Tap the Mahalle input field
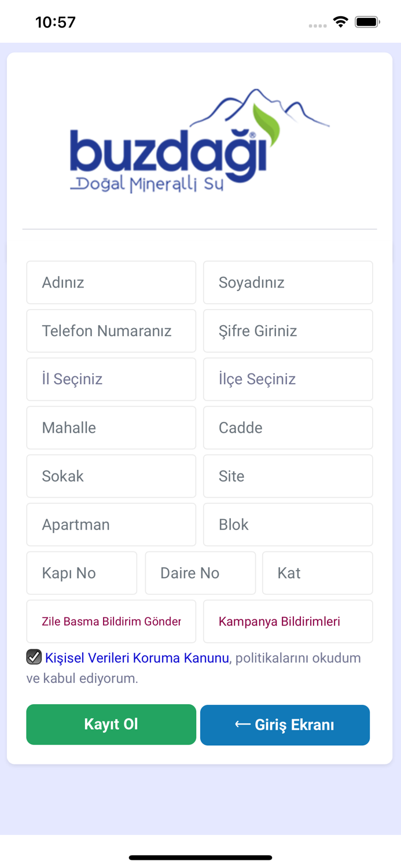Viewport: 401px width, 868px height. (111, 428)
